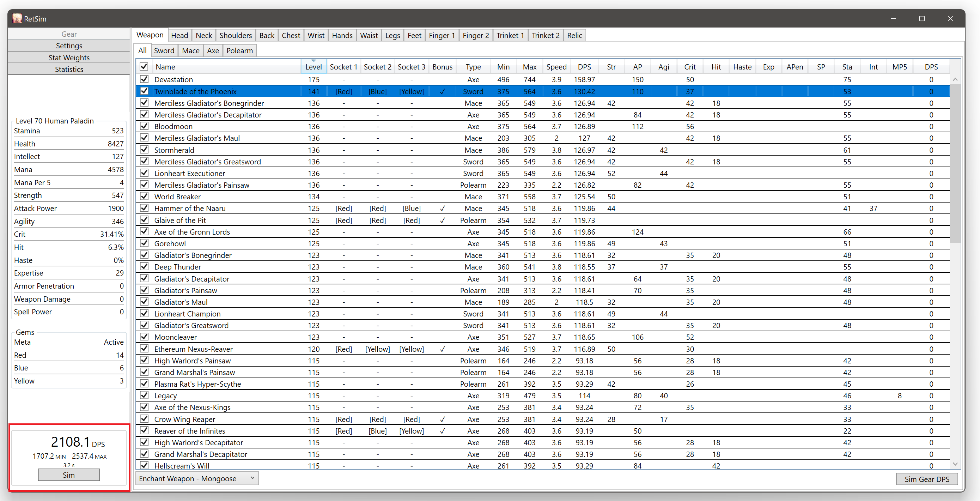The width and height of the screenshot is (980, 501).
Task: Open the Trinket 1 tab
Action: [510, 35]
